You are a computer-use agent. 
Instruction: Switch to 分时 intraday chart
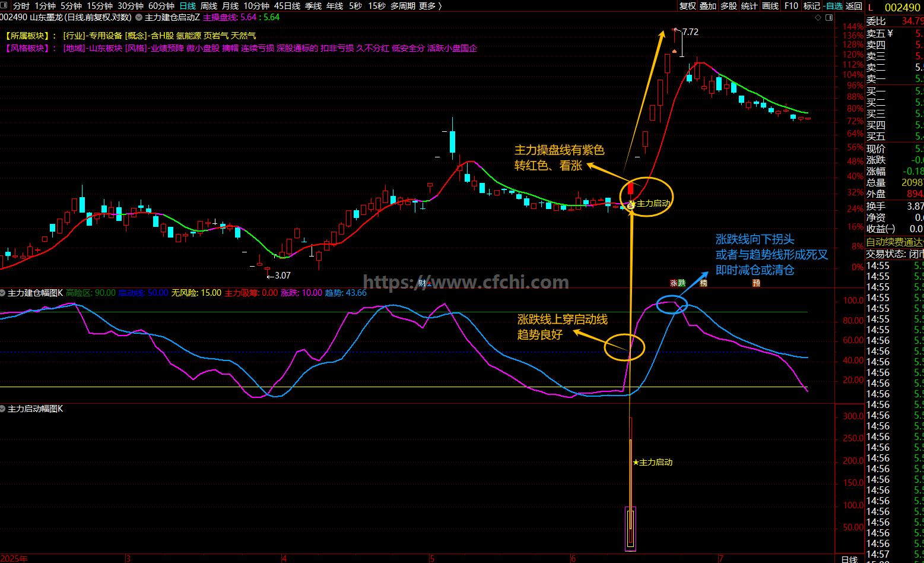click(21, 6)
